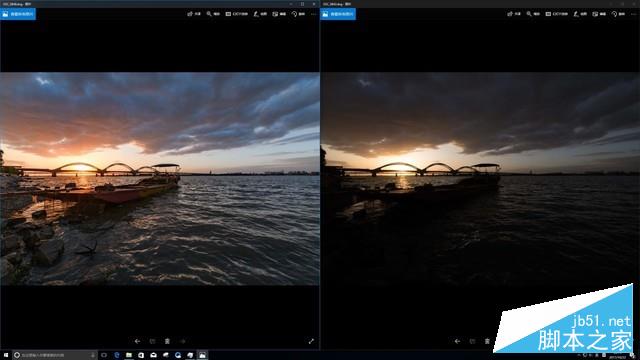Open zoom control in right window
The width and height of the screenshot is (640, 360).
(x=533, y=14)
